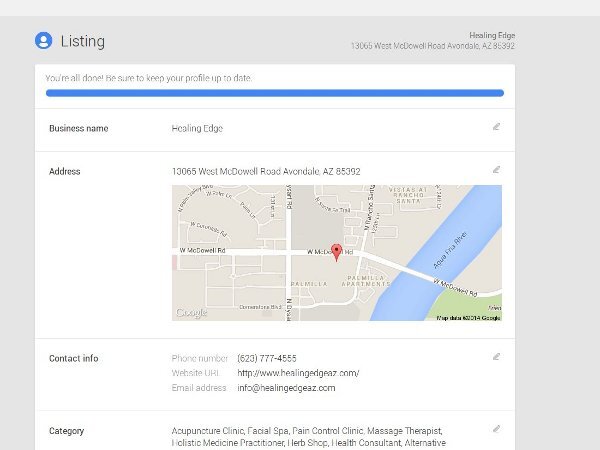Open the address map thumbnail
The width and height of the screenshot is (600, 450).
pyautogui.click(x=337, y=253)
